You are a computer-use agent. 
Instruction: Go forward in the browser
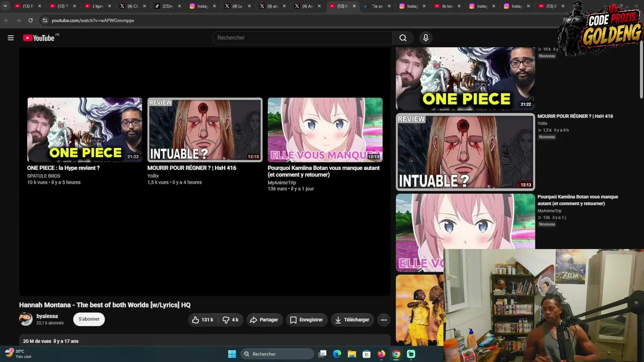(19, 21)
